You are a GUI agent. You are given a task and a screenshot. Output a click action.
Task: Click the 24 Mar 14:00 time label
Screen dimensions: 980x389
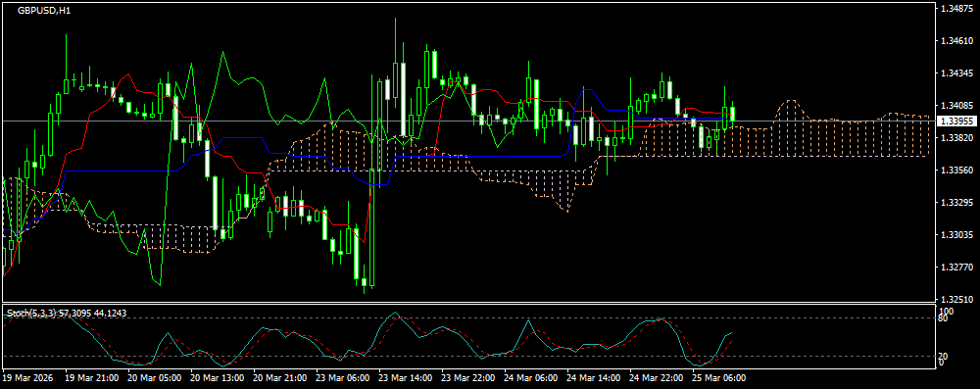(x=594, y=378)
